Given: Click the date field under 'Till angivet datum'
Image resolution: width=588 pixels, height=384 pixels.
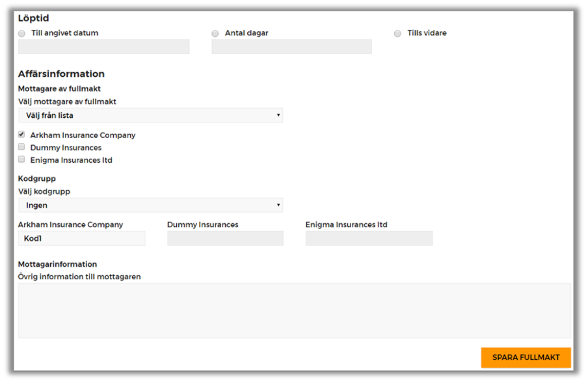Looking at the screenshot, I should [104, 47].
